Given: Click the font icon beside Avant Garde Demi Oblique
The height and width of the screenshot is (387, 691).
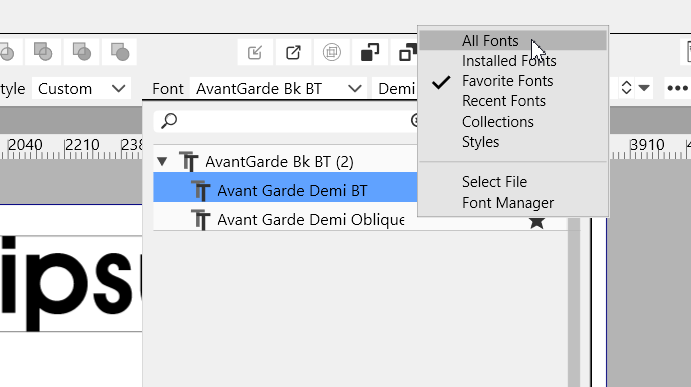Looking at the screenshot, I should (201, 220).
